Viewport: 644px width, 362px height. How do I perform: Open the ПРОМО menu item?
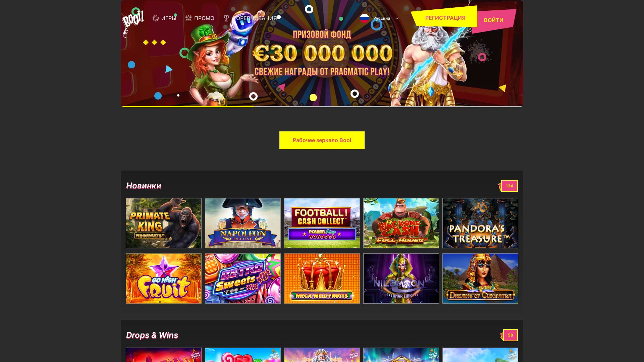pyautogui.click(x=204, y=18)
